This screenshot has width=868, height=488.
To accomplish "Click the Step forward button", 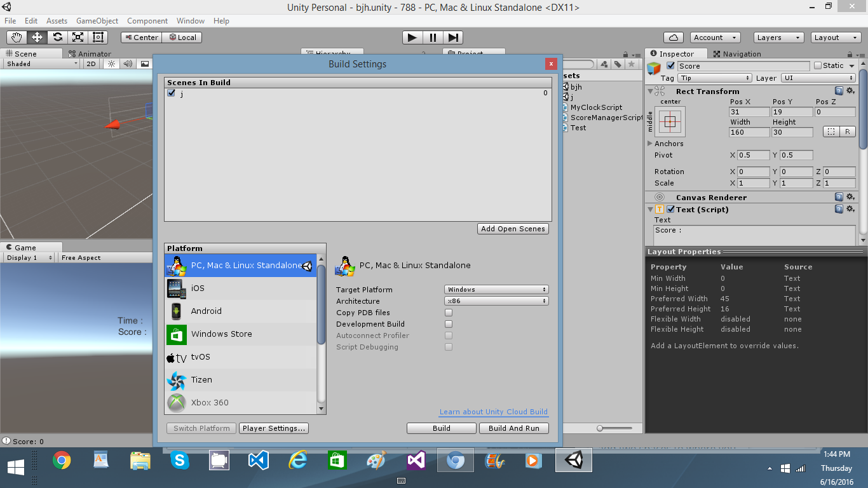I will point(452,37).
